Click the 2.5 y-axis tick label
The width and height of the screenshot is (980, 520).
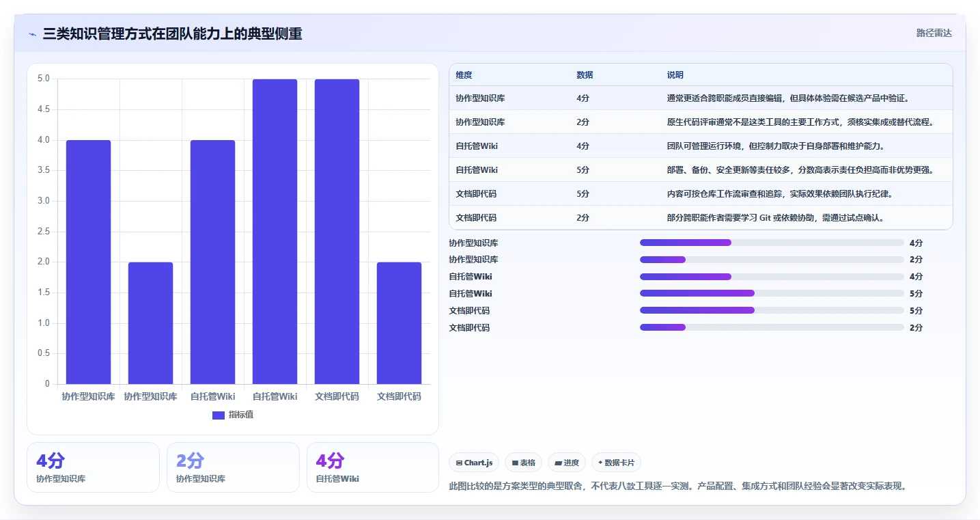[x=44, y=232]
